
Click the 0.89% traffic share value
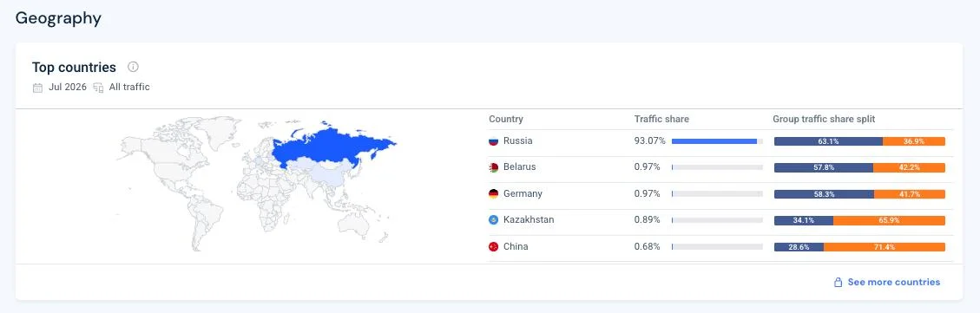coord(648,220)
